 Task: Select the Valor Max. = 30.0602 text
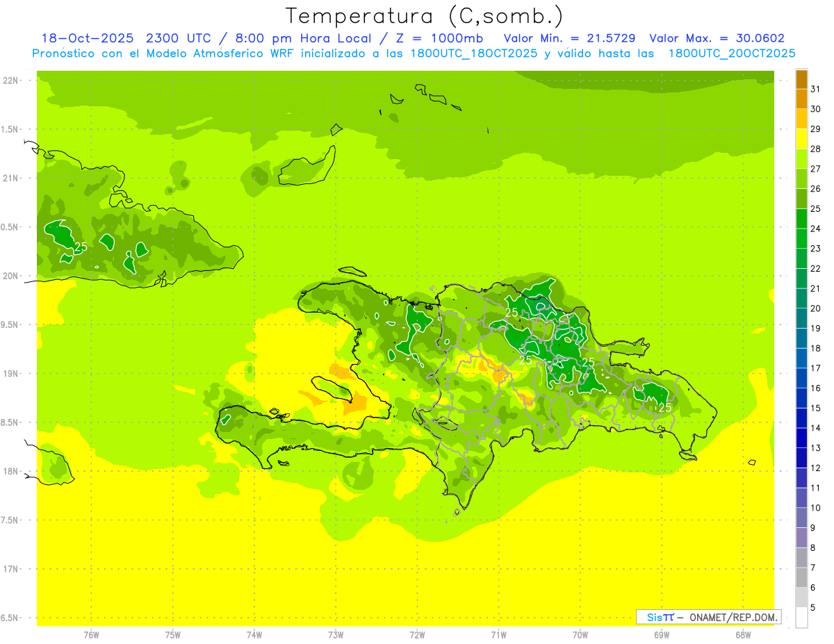click(x=717, y=38)
